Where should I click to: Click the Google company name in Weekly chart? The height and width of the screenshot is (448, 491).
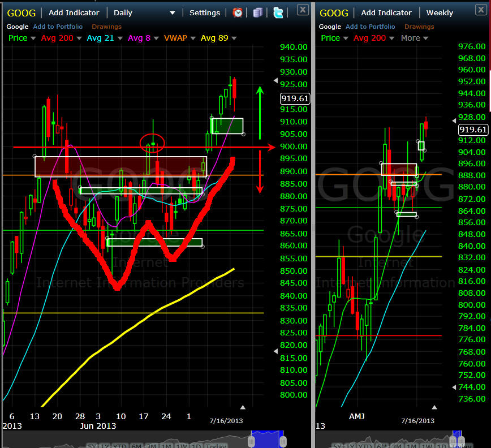click(x=330, y=27)
